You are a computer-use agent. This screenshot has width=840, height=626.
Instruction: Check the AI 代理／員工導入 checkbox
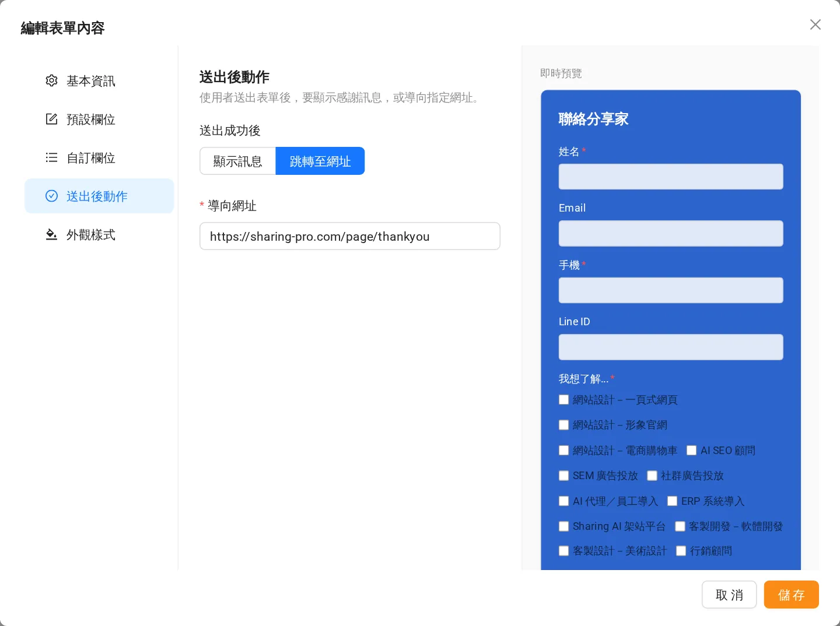pyautogui.click(x=563, y=501)
